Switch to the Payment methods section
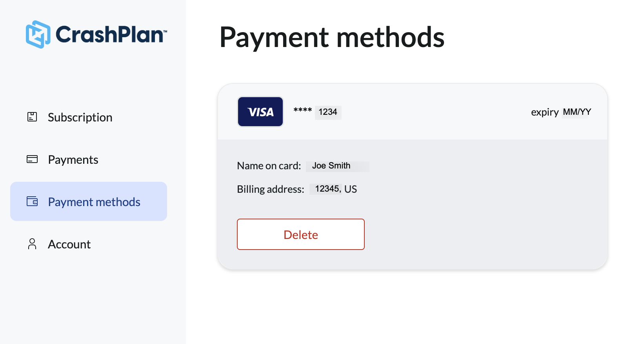The image size is (644, 344). [94, 201]
